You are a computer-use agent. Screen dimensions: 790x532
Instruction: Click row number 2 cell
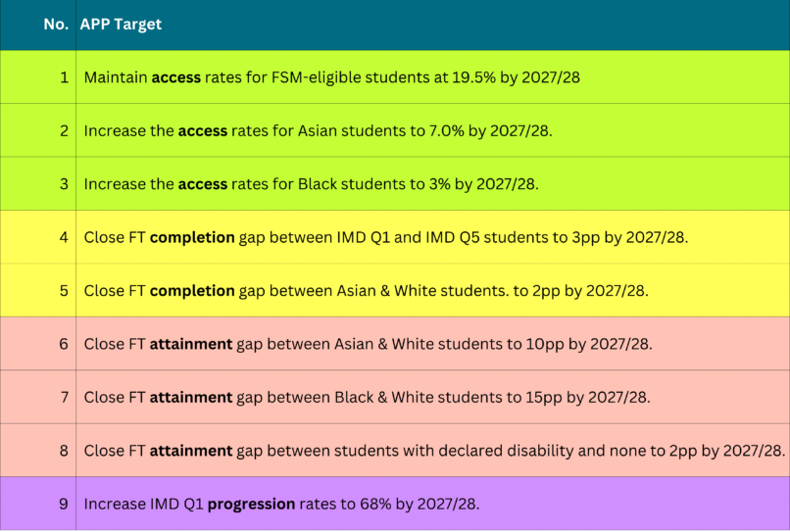(x=38, y=130)
